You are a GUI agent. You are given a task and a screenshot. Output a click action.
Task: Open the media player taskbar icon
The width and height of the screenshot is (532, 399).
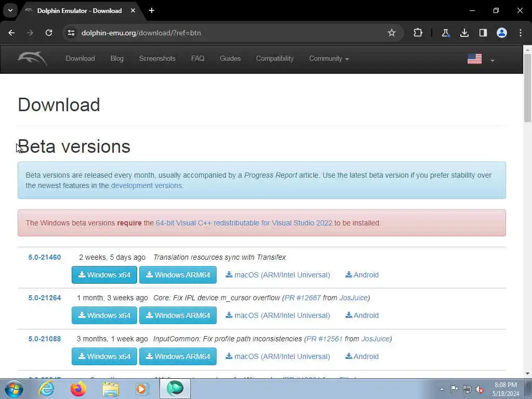coord(142,389)
